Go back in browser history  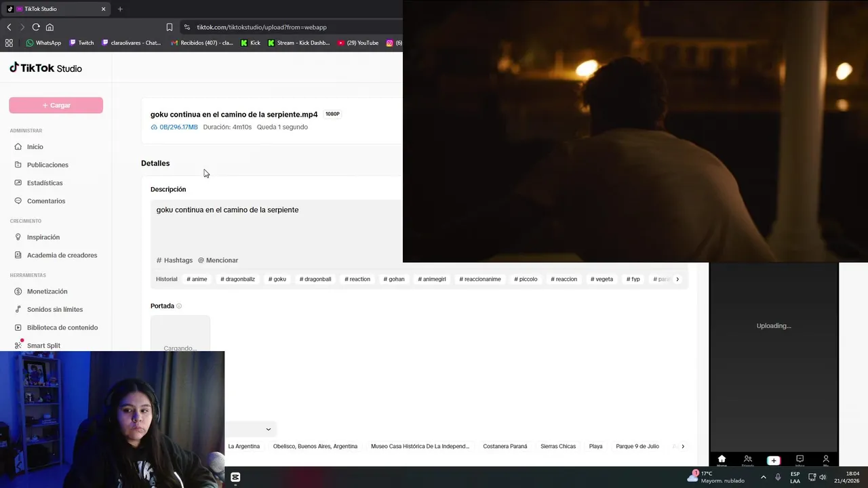[9, 27]
